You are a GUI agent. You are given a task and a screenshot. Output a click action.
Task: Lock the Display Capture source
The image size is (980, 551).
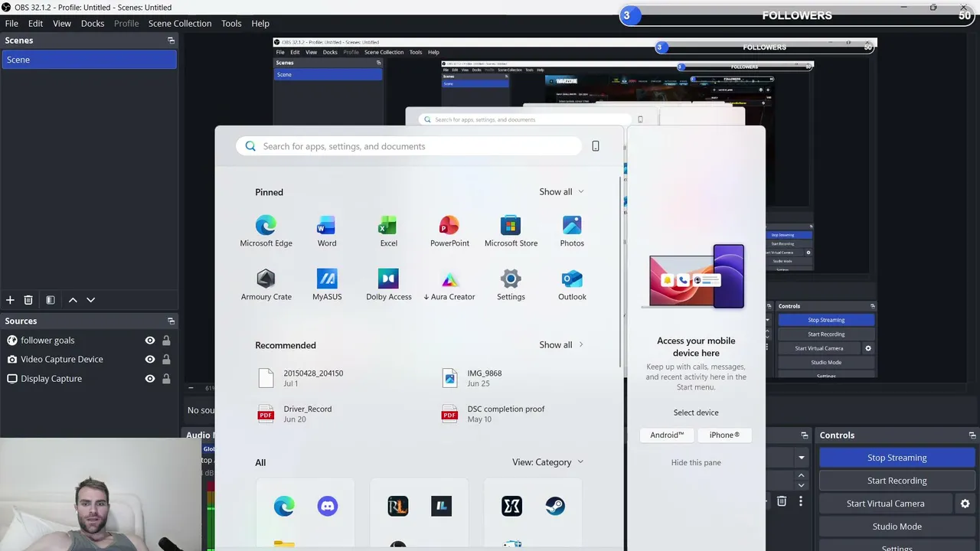point(166,379)
